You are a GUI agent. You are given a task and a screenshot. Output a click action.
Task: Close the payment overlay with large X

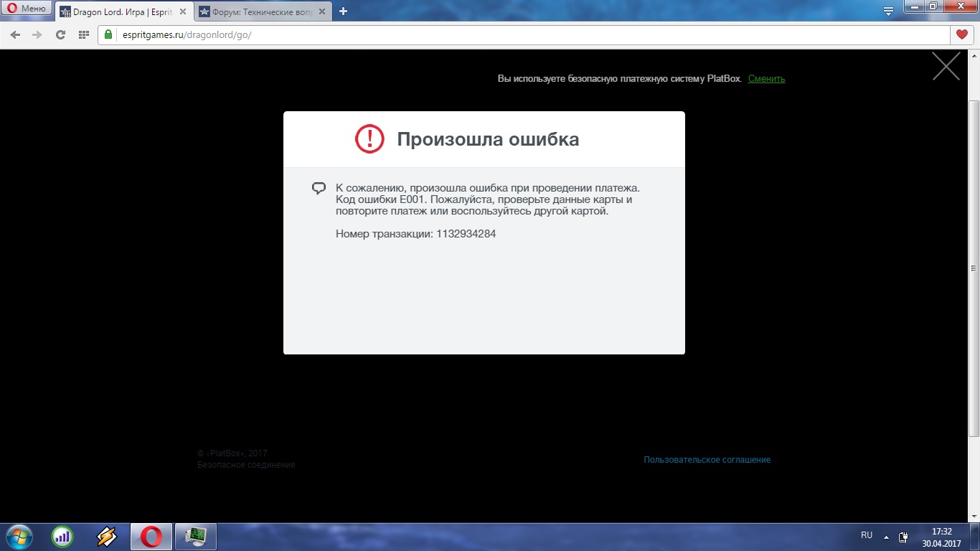pos(946,66)
